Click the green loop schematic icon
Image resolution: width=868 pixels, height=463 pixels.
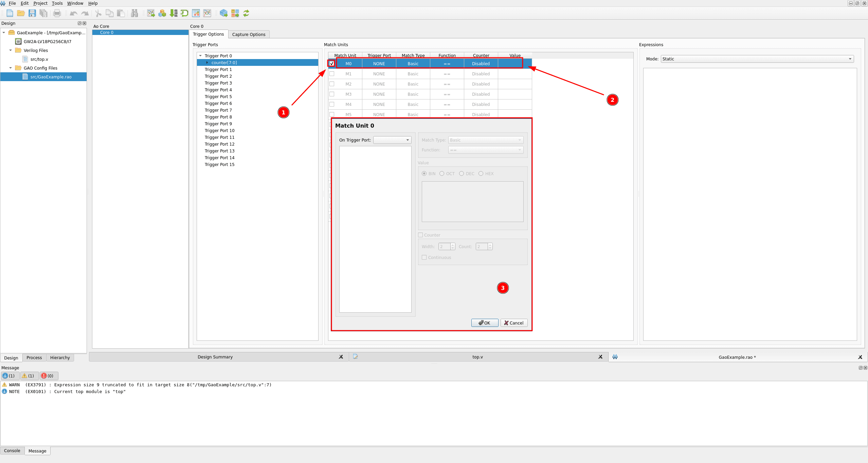184,13
